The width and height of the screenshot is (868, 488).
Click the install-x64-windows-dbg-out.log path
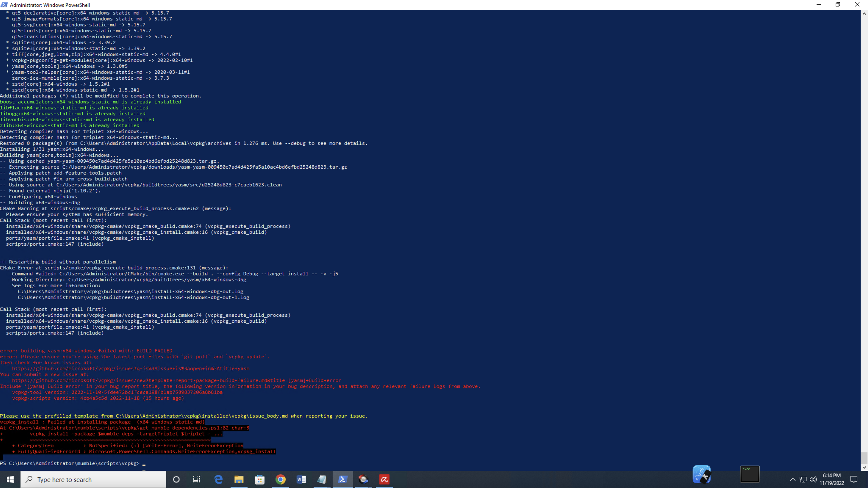coord(130,292)
